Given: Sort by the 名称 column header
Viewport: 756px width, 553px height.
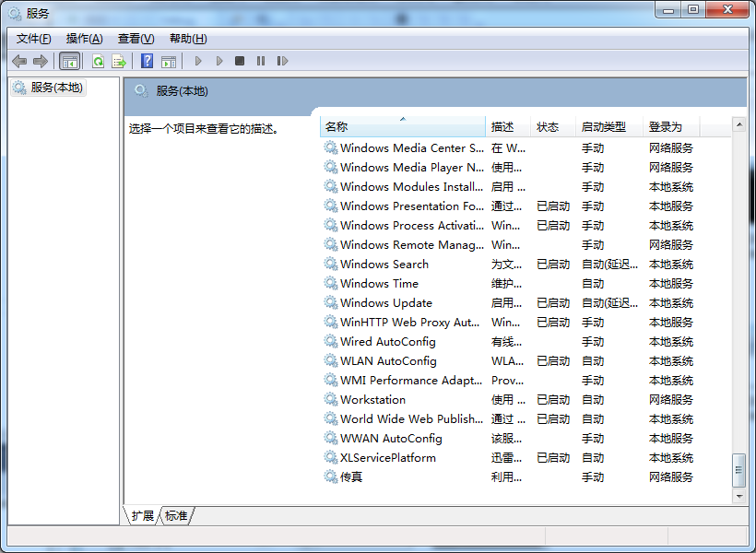Looking at the screenshot, I should click(403, 127).
